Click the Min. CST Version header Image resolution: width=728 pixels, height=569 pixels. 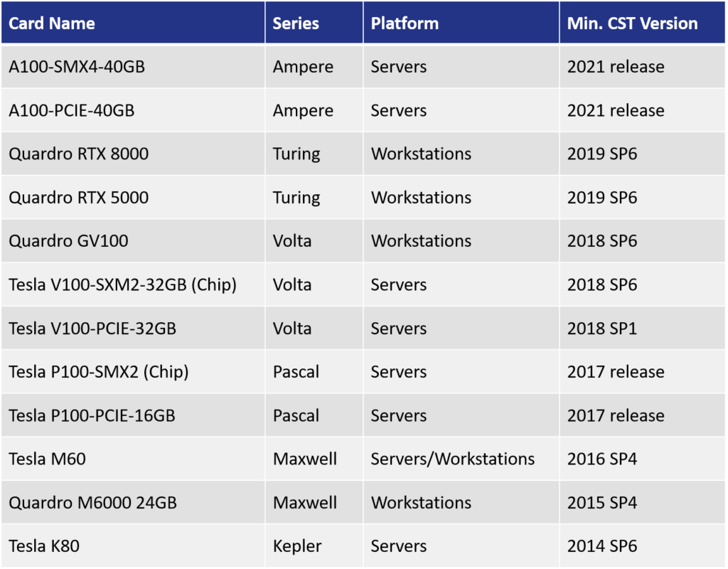(632, 23)
